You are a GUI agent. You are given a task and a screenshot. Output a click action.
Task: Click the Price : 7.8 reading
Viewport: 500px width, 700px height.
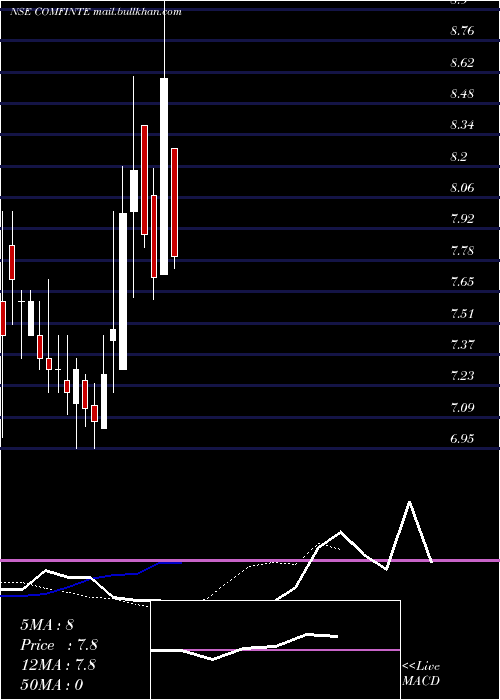click(59, 645)
